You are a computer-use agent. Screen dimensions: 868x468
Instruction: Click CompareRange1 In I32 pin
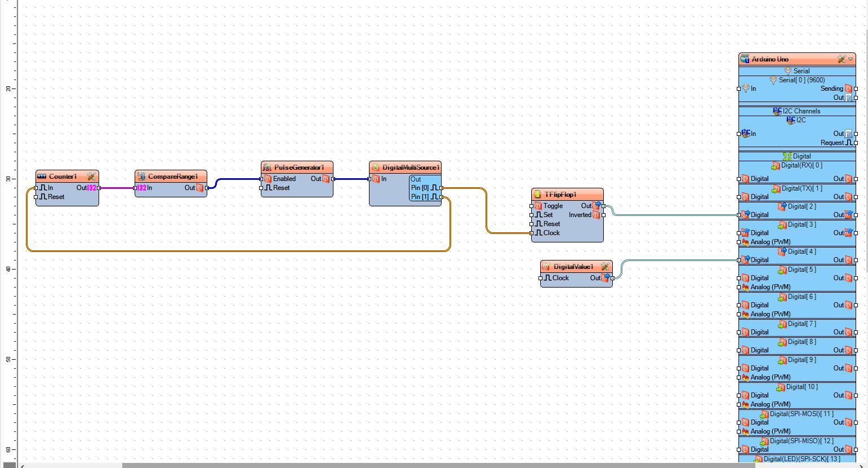coord(135,188)
